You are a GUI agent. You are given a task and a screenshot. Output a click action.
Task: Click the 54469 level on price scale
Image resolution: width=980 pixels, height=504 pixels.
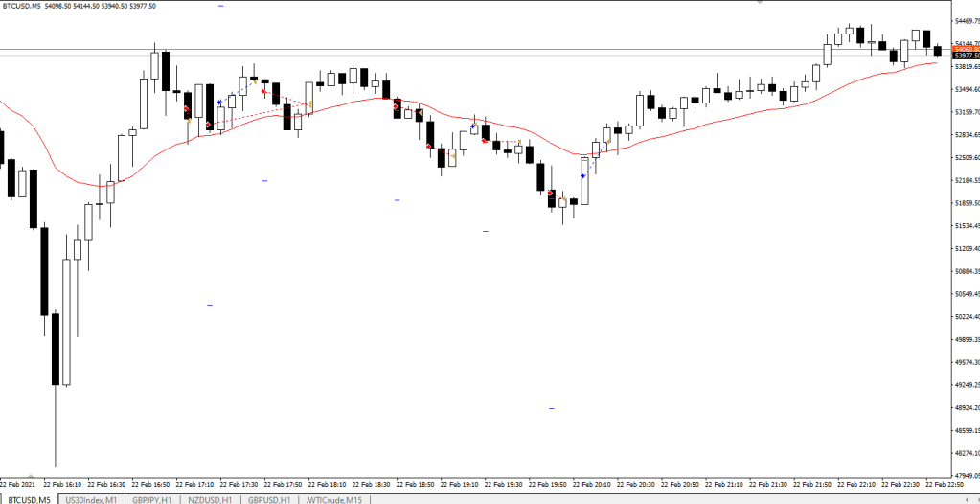[965, 21]
